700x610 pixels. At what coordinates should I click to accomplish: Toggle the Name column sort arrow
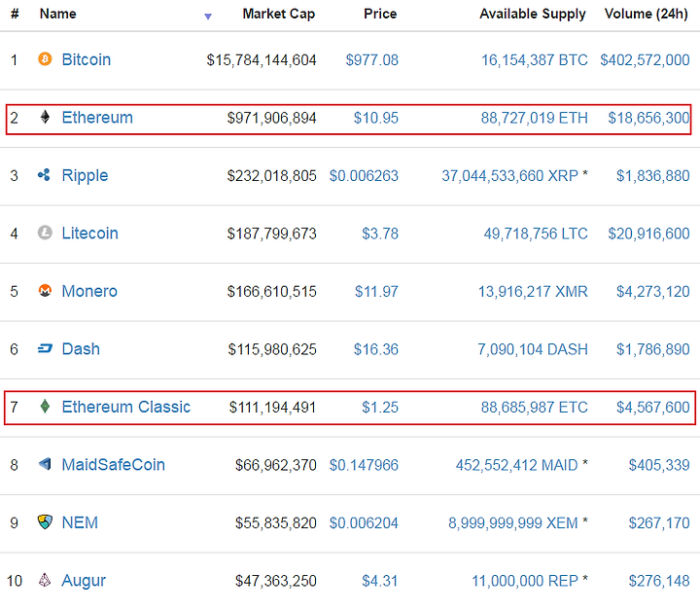pos(208,17)
